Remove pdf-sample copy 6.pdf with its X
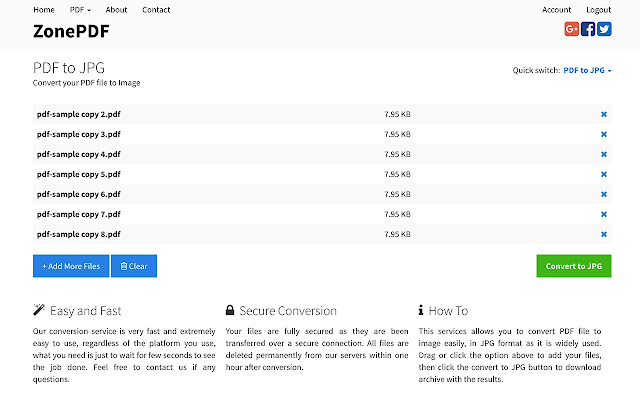The width and height of the screenshot is (640, 400). [604, 194]
